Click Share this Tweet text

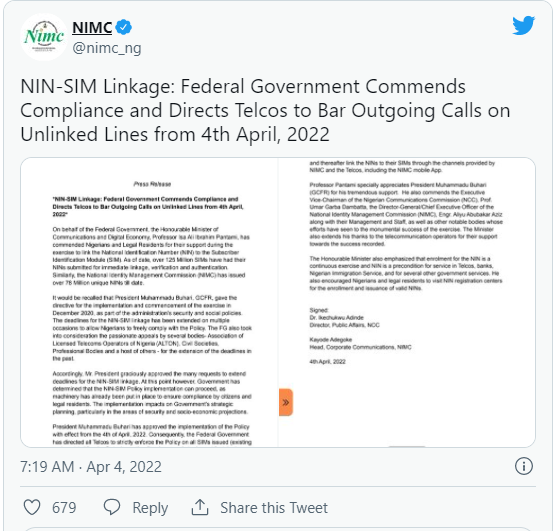click(274, 508)
